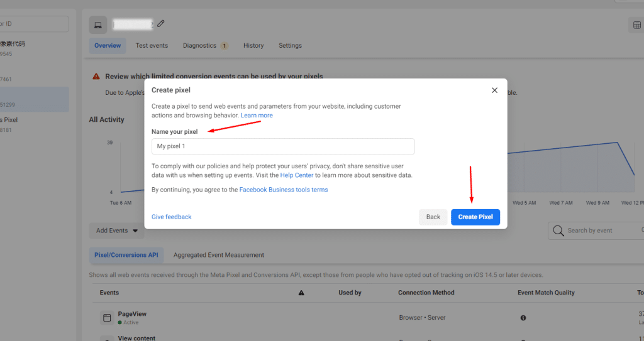This screenshot has width=644, height=341.
Task: Click the Search by event field
Action: click(x=596, y=230)
